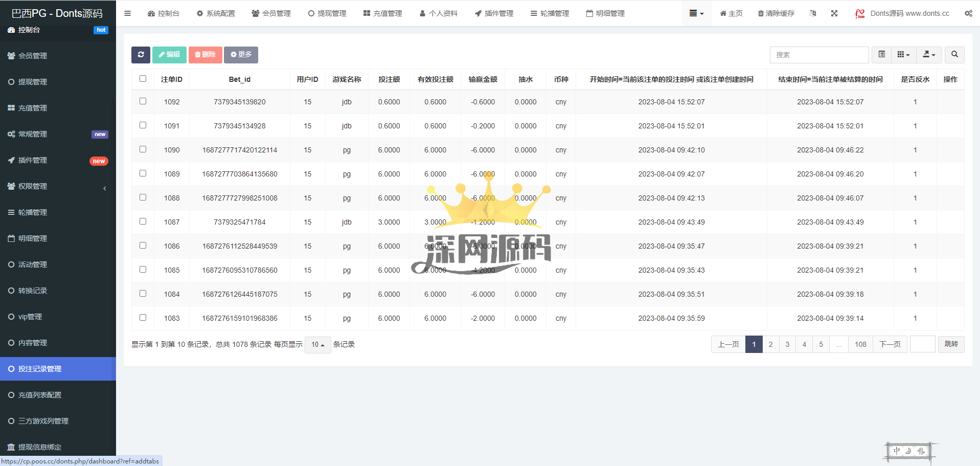Check the select-all checkbox in table header

click(143, 79)
